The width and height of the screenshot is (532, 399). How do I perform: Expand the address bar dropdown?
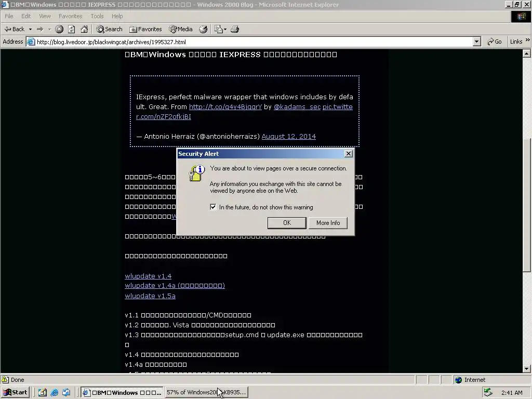477,42
